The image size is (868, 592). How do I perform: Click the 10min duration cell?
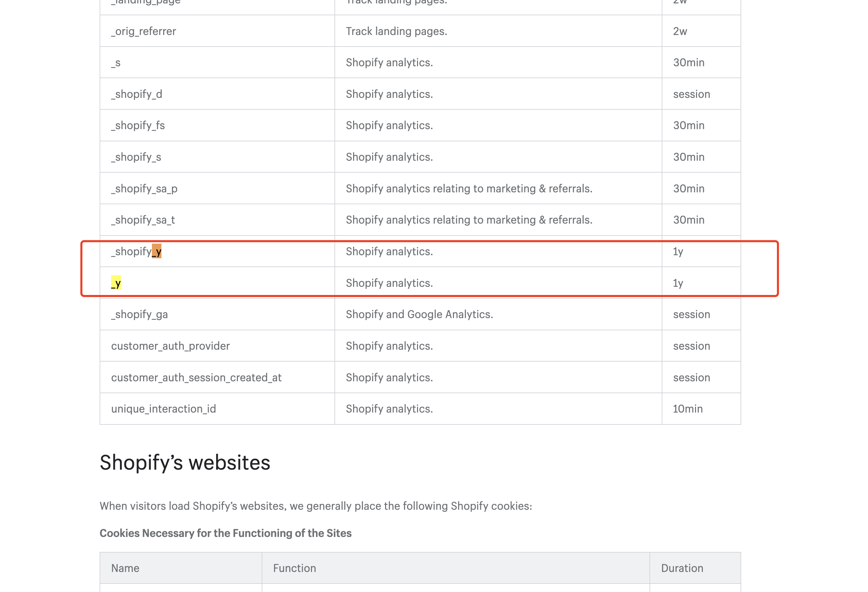[688, 409]
